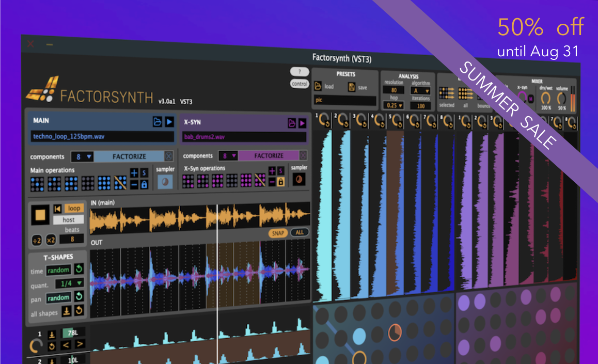Click the blue minus icon in Main operations
The height and width of the screenshot is (364, 598).
pyautogui.click(x=134, y=185)
